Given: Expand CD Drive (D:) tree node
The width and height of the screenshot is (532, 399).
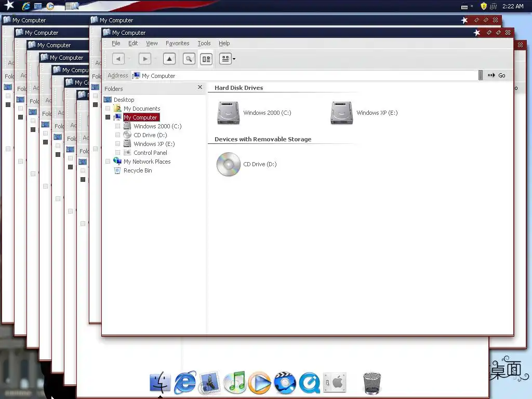Looking at the screenshot, I should [118, 135].
